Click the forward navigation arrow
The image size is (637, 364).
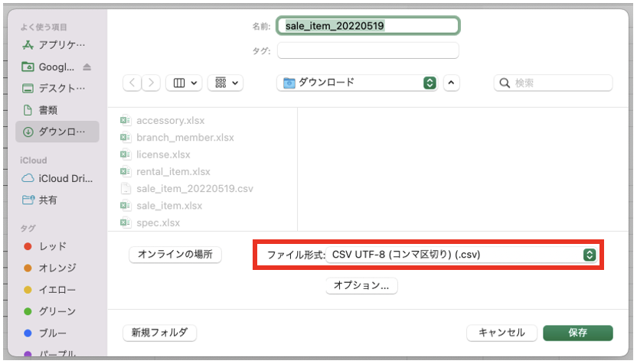pyautogui.click(x=152, y=83)
